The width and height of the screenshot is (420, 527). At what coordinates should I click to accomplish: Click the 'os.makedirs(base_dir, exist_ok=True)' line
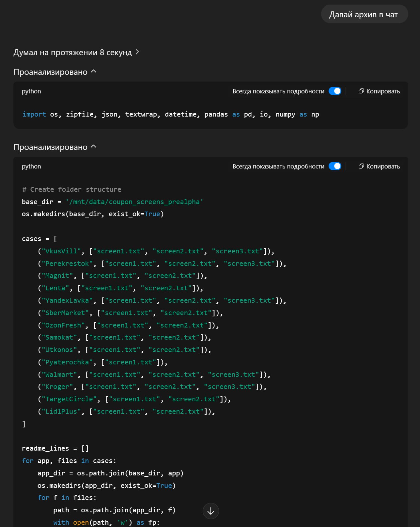[93, 214]
